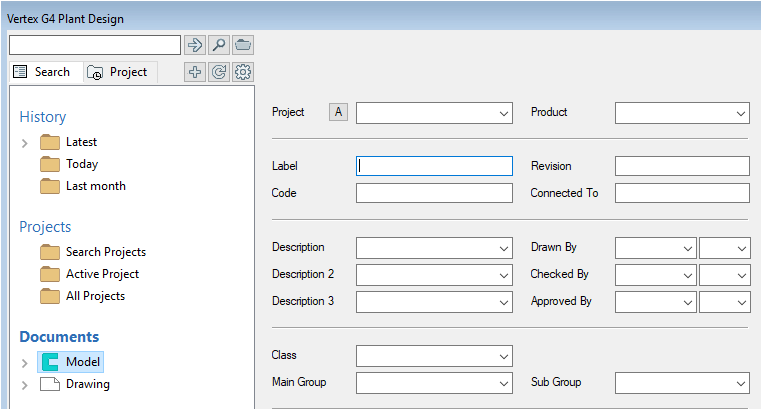Image resolution: width=761 pixels, height=409 pixels.
Task: Select the Model document type icon
Action: pos(50,362)
